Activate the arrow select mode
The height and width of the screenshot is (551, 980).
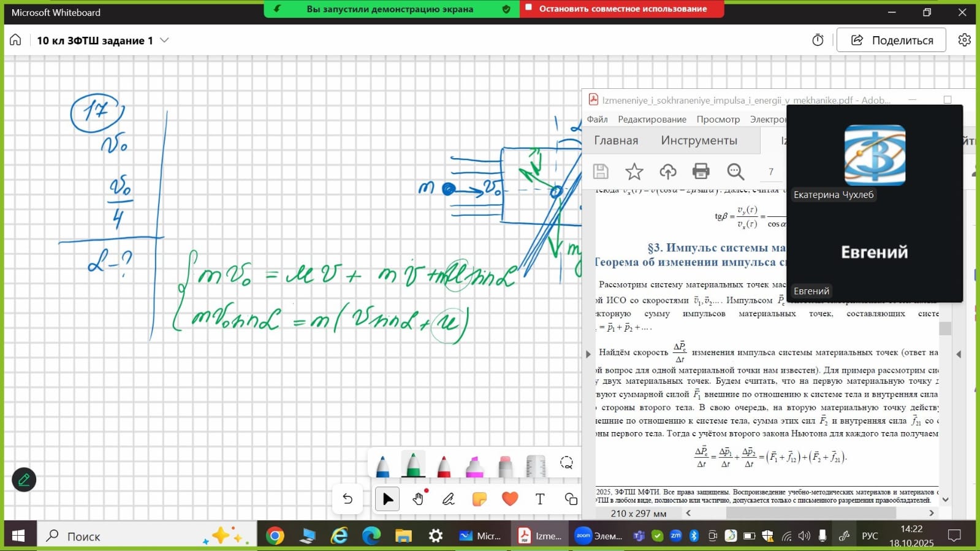387,499
